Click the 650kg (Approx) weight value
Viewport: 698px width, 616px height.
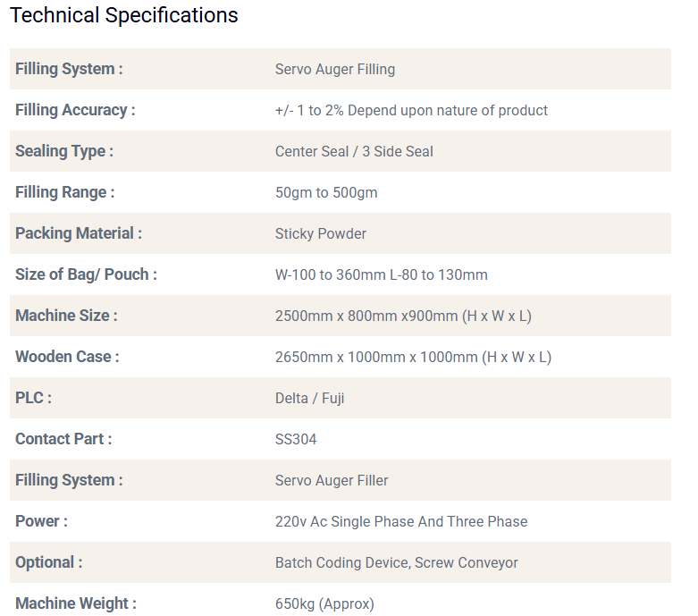pos(324,603)
